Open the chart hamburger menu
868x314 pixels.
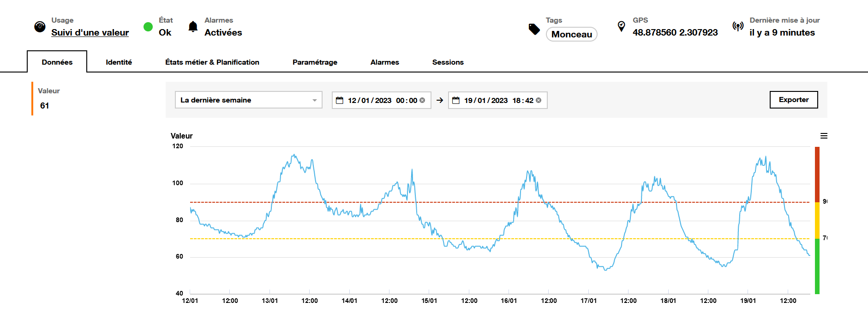tap(824, 136)
